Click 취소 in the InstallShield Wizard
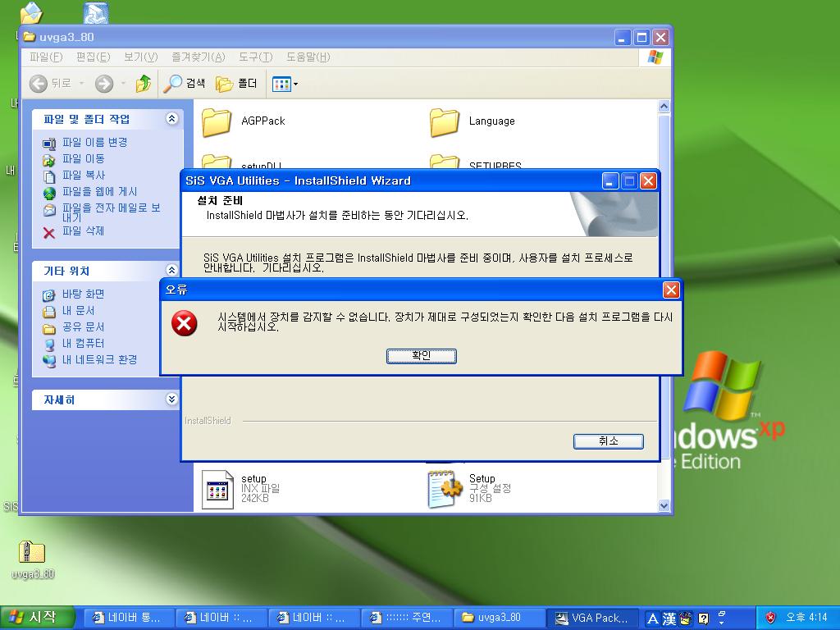 click(608, 441)
